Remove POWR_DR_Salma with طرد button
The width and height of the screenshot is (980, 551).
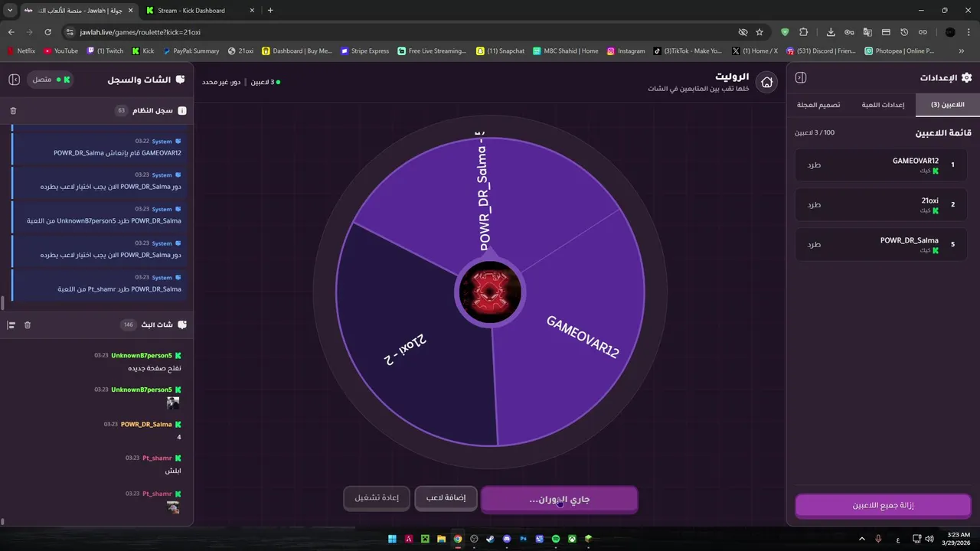pos(814,244)
